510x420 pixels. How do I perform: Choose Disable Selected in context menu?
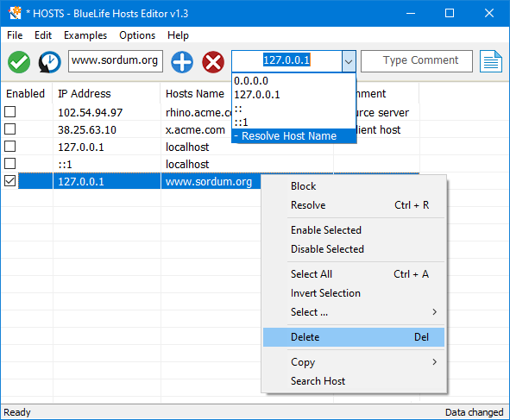click(354, 249)
